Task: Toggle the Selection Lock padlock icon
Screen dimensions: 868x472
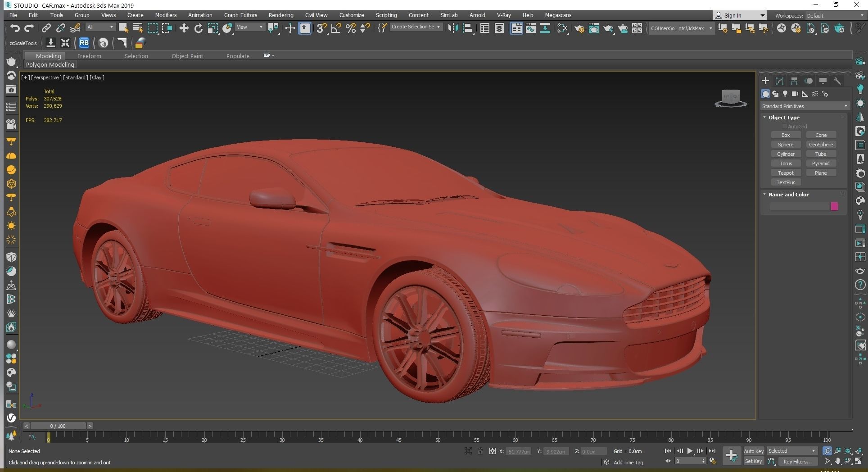Action: click(x=480, y=451)
